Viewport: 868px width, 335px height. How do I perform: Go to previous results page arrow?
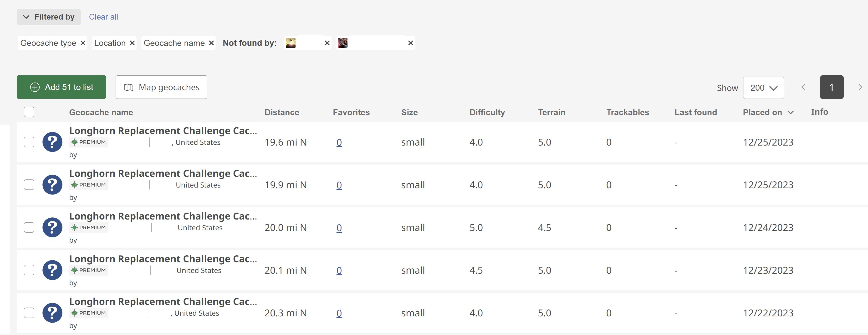point(803,87)
